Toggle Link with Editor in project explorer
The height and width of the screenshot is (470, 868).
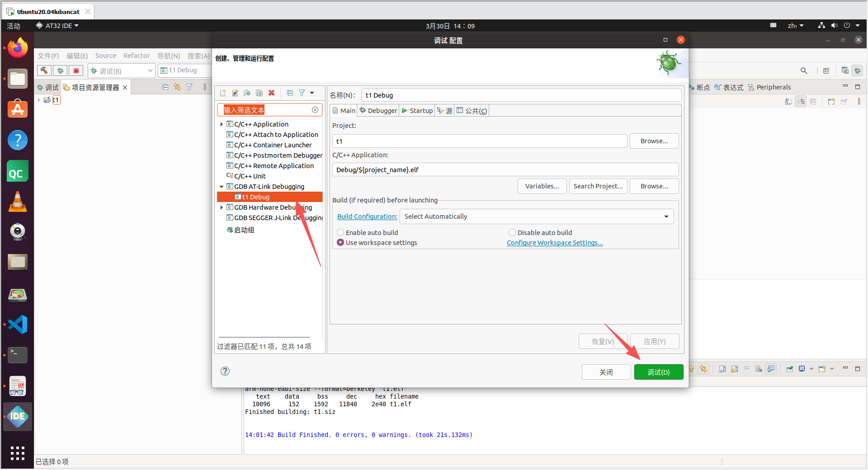(177, 87)
